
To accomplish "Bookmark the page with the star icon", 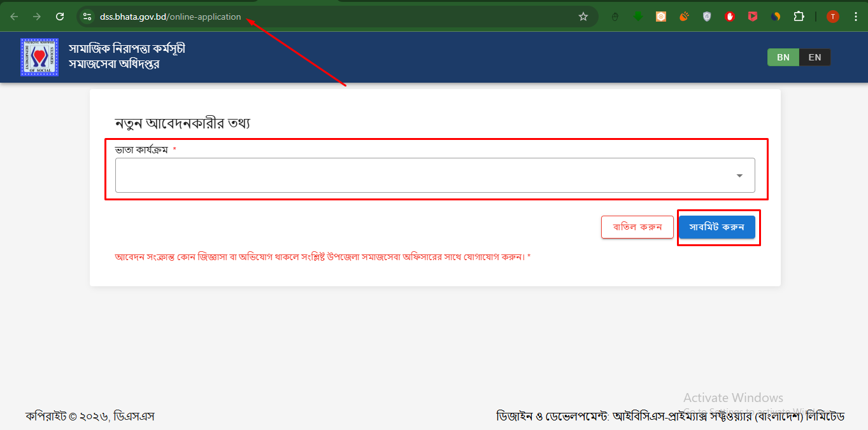I will click(x=583, y=16).
